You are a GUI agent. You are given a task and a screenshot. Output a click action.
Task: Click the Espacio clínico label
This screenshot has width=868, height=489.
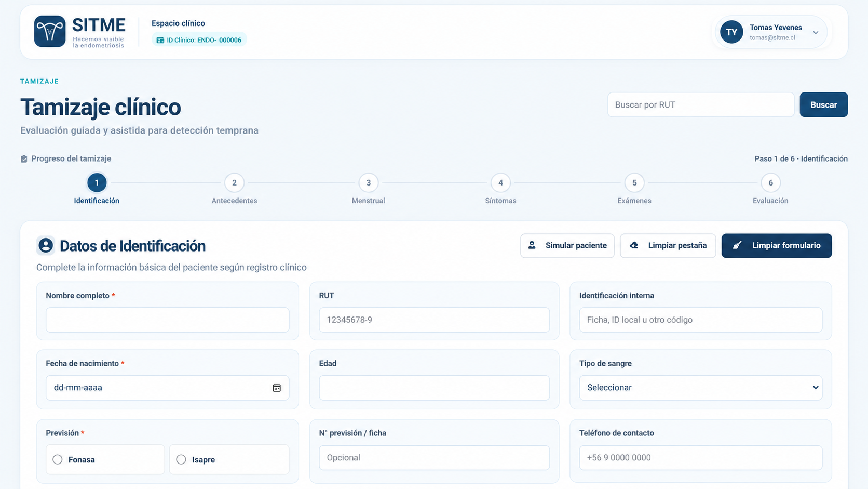pos(178,23)
